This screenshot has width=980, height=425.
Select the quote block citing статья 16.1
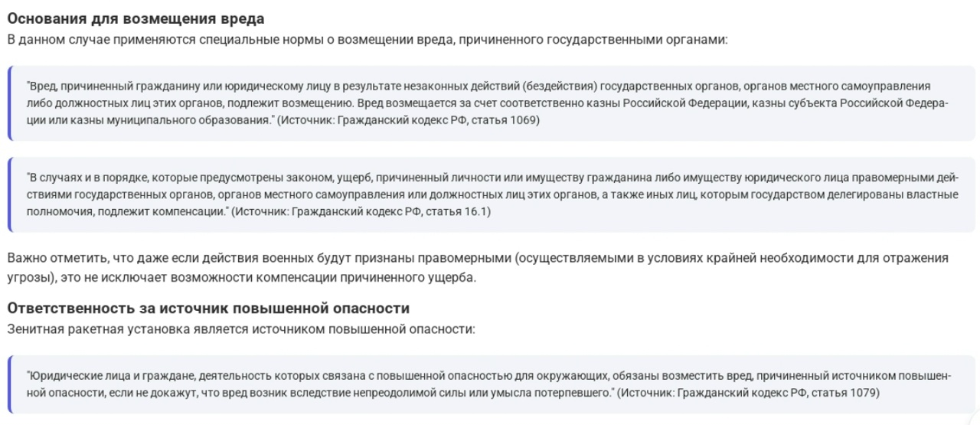492,195
